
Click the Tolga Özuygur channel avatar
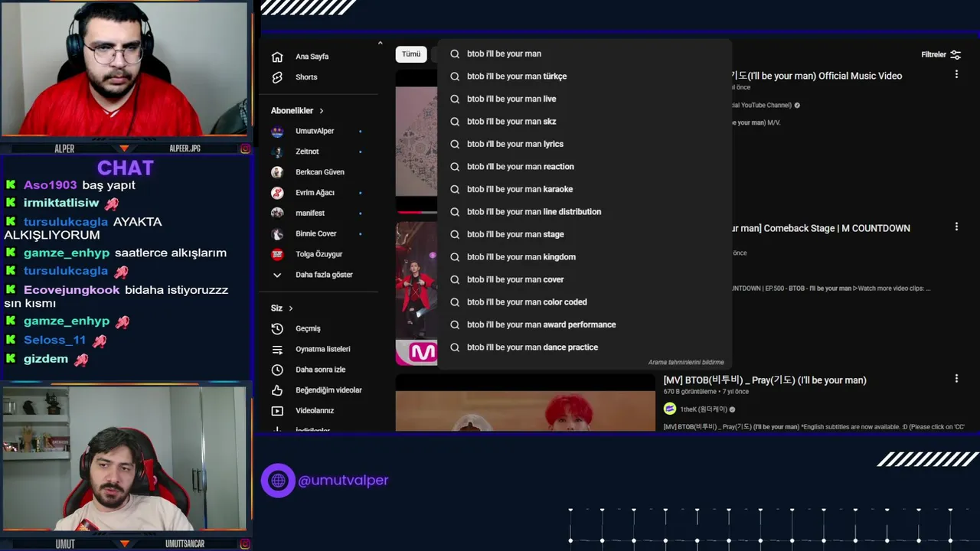click(277, 254)
